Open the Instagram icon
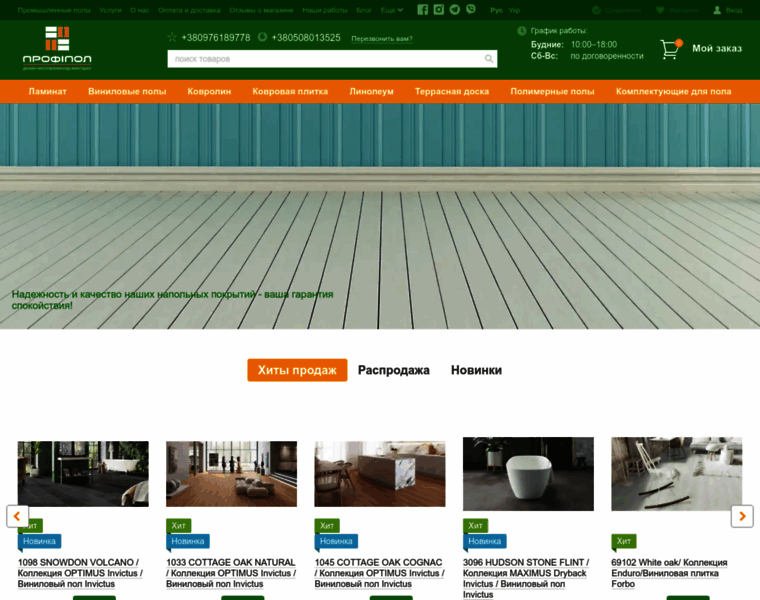 (x=439, y=10)
